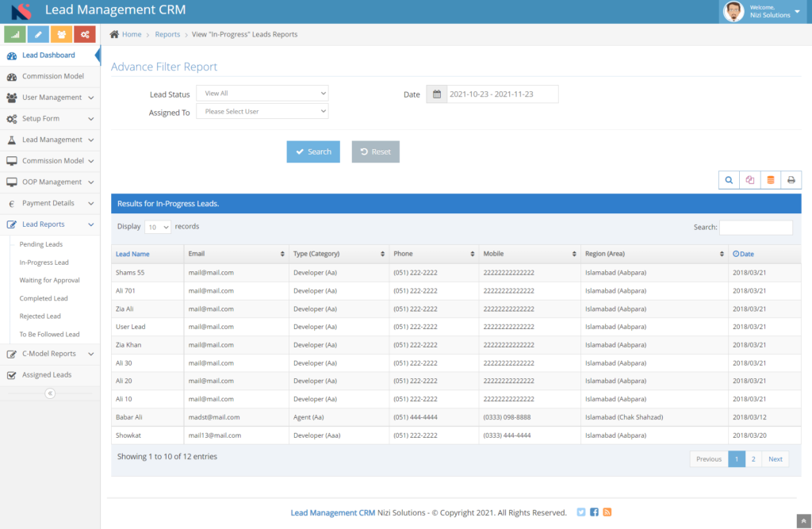Open the Assigned To user dropdown
Image resolution: width=812 pixels, height=529 pixels.
pos(262,111)
